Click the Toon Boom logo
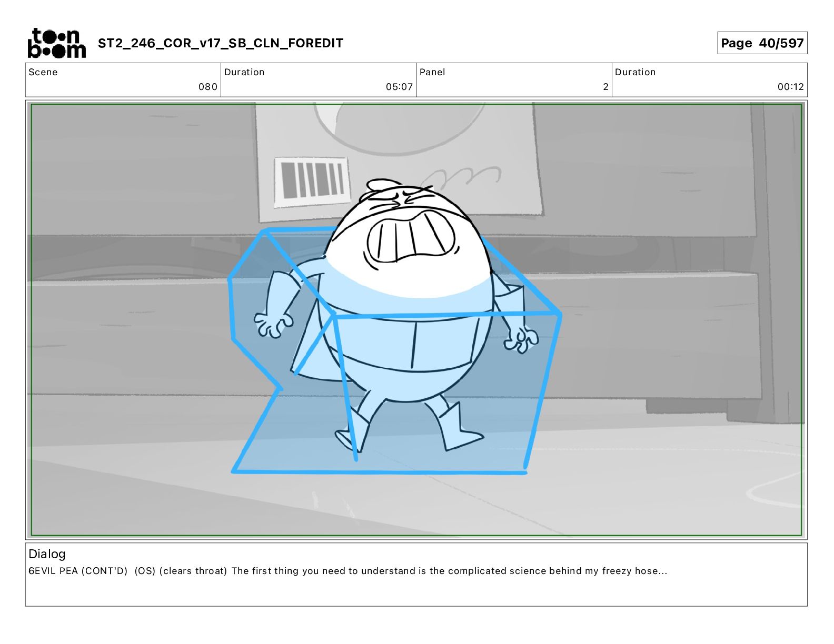Image resolution: width=834 pixels, height=644 pixels. pyautogui.click(x=56, y=43)
